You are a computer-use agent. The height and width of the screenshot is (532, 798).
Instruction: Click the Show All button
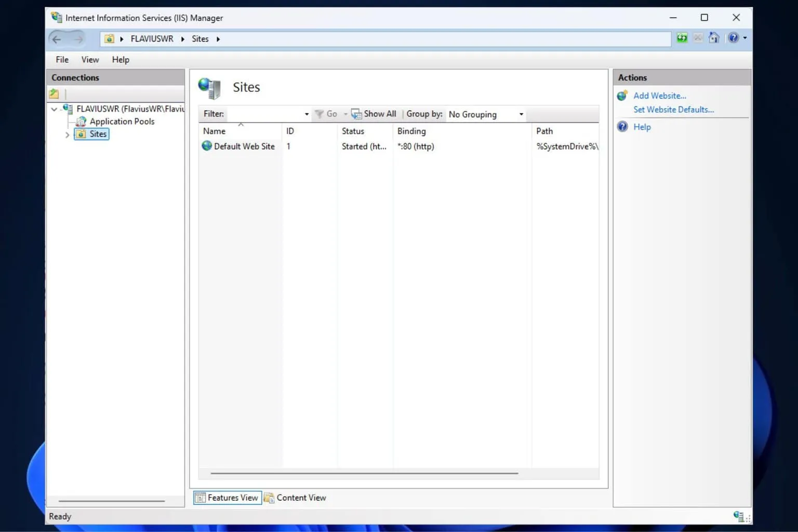(374, 114)
